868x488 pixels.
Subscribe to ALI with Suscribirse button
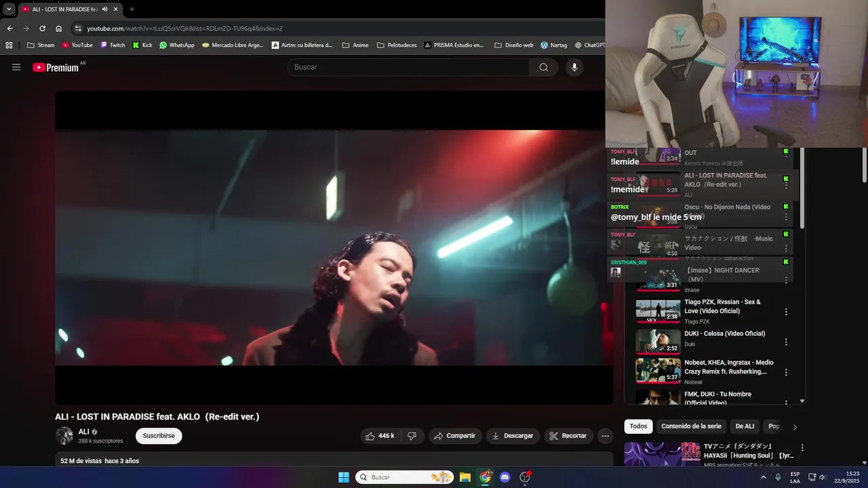coord(159,436)
